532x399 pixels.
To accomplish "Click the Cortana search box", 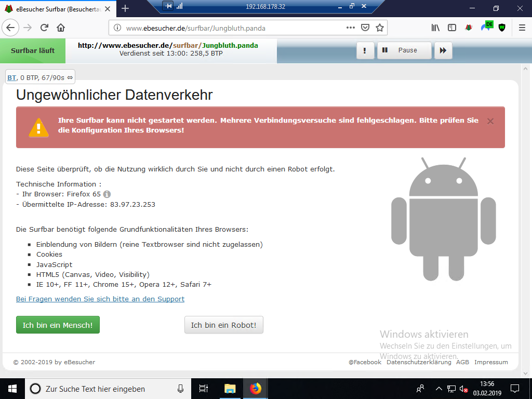I will pos(108,389).
